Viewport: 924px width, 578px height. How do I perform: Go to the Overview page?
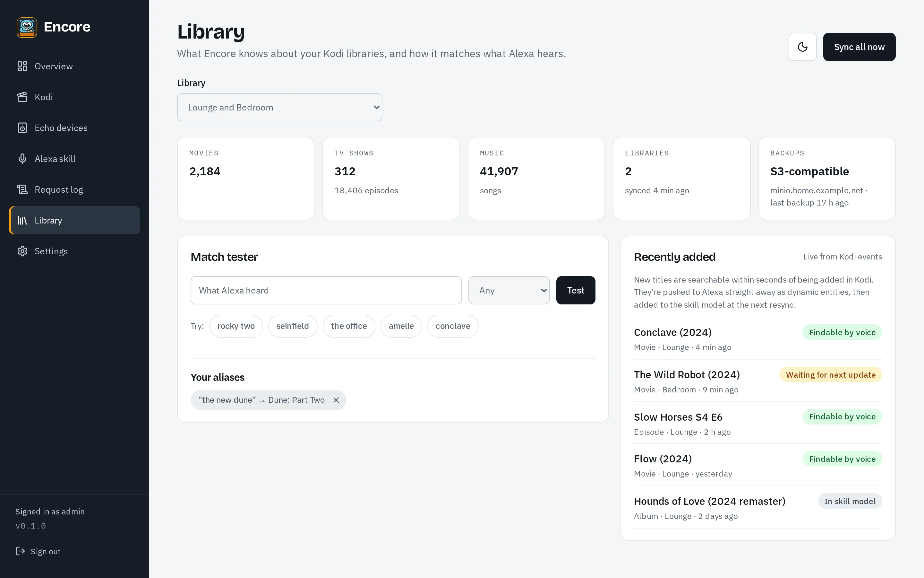click(74, 66)
